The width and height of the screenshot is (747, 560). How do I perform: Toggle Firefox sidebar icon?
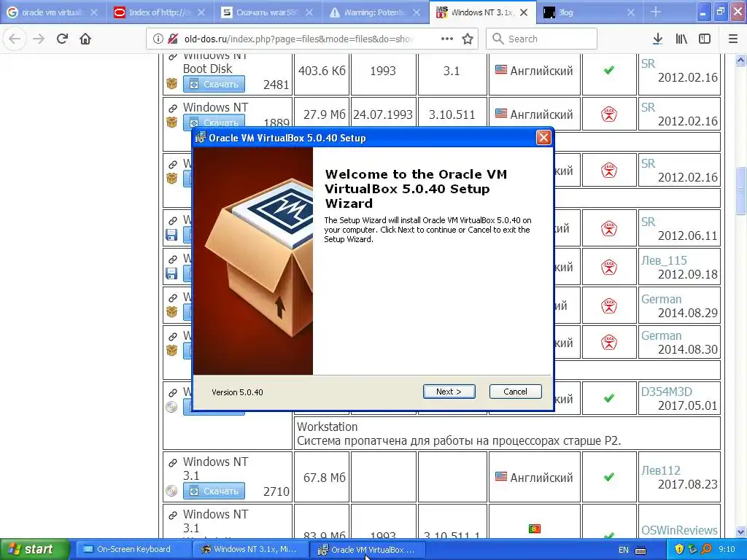tap(705, 39)
